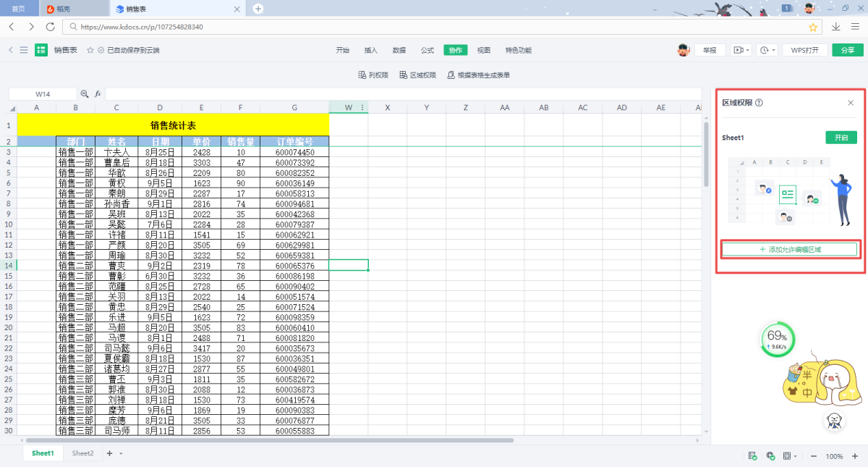
Task: Click the name box showing W14
Action: coord(43,94)
